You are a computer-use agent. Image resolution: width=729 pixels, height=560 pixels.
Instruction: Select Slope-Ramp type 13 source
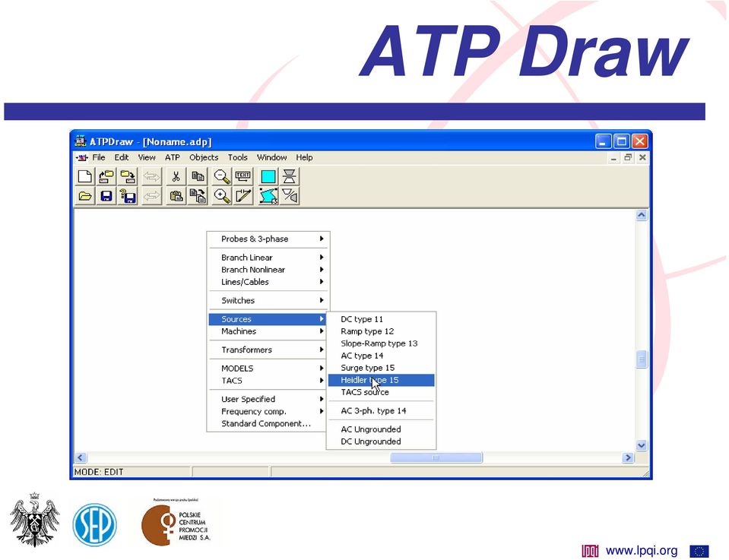pos(382,343)
